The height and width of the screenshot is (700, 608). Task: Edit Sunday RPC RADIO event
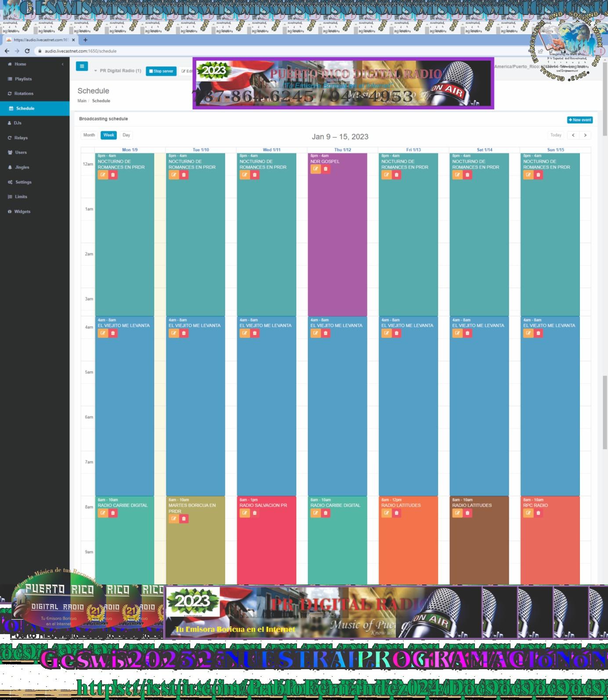click(x=528, y=513)
